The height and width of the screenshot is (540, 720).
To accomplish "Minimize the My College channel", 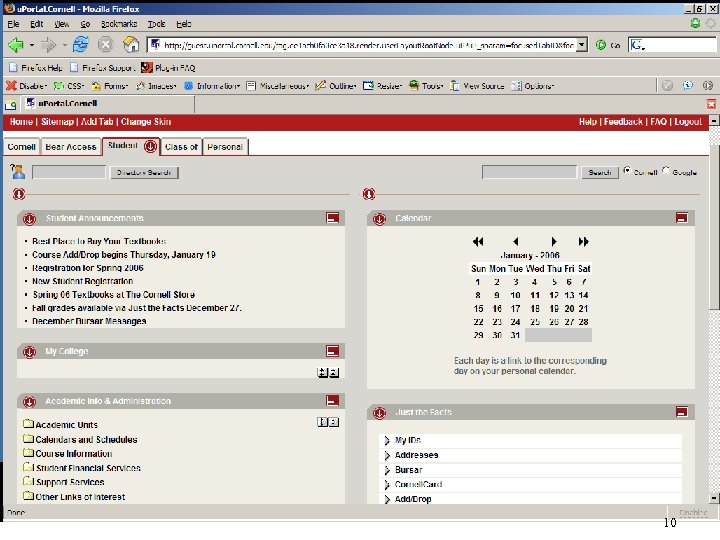I will [x=332, y=351].
